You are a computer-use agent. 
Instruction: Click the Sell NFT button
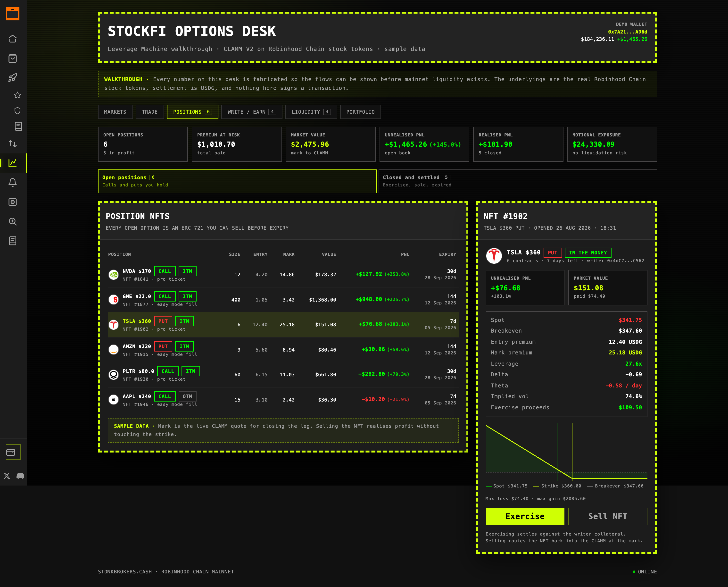608,516
